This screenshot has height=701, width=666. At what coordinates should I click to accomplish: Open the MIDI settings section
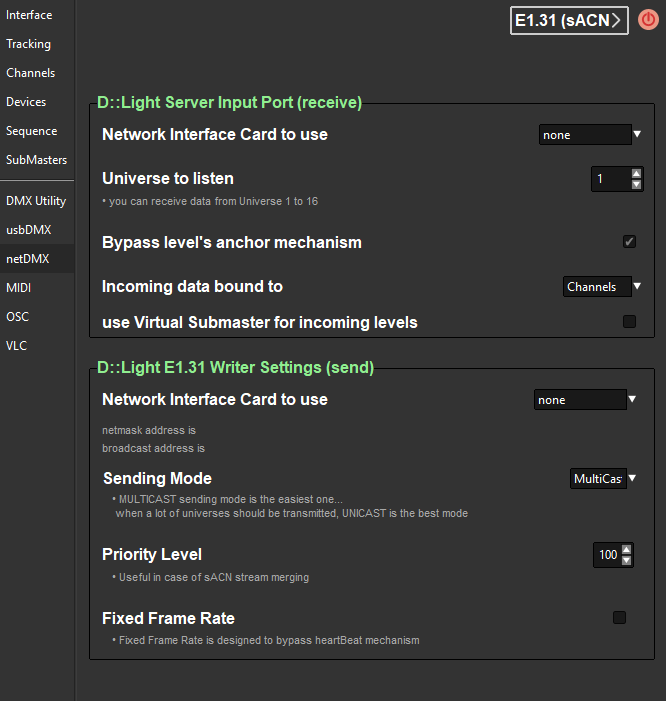(20, 288)
